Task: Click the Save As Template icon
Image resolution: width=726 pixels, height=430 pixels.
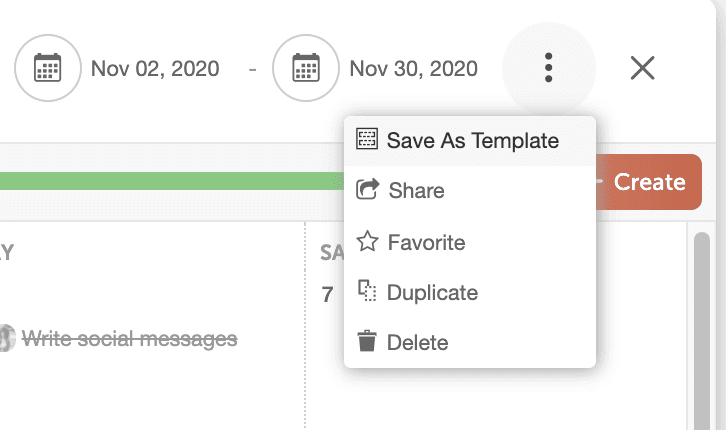Action: 367,140
